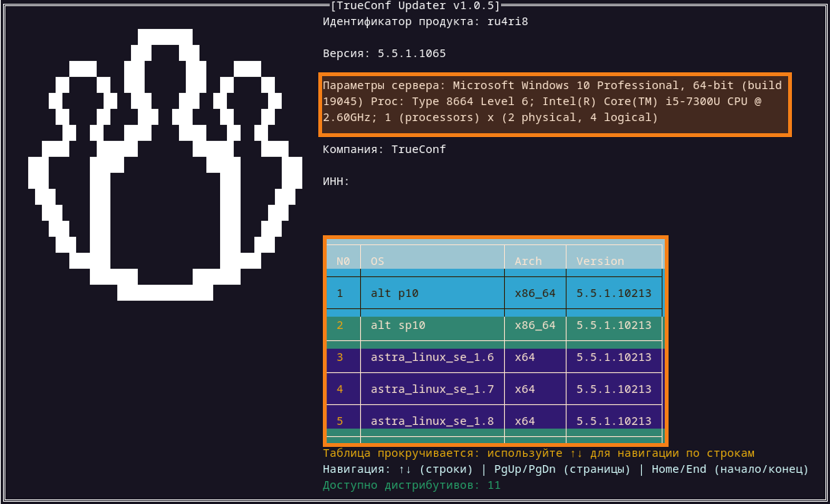Click the TrueConf paw logo
This screenshot has height=504, width=830.
click(x=165, y=164)
